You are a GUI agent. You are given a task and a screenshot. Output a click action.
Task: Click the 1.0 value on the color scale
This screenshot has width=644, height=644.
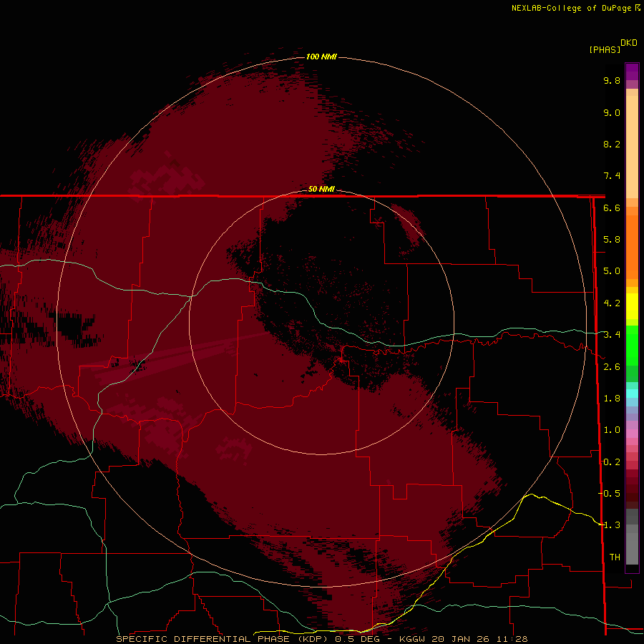tap(612, 430)
